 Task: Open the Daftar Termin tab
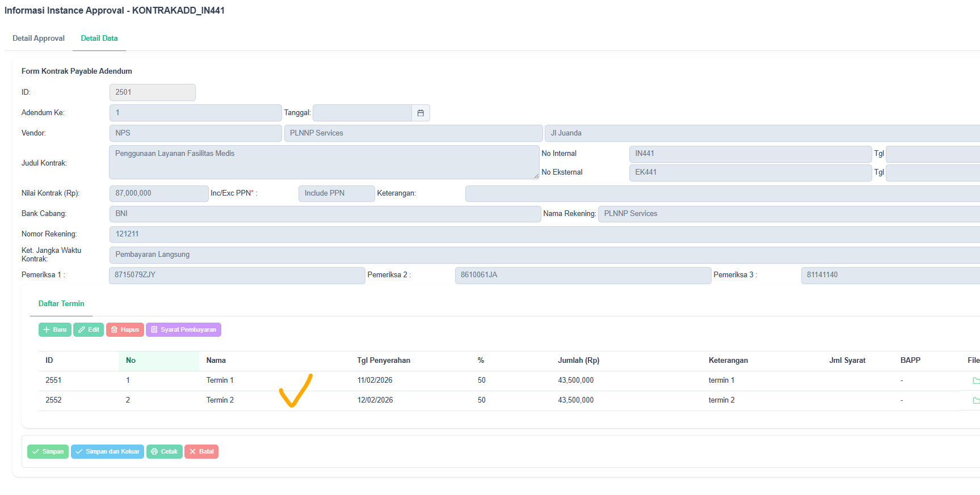(61, 304)
